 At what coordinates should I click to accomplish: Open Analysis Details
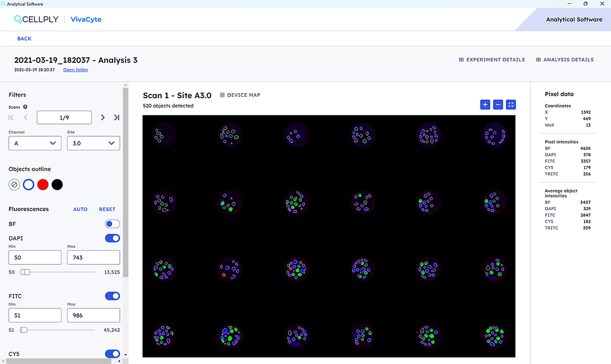coord(565,60)
